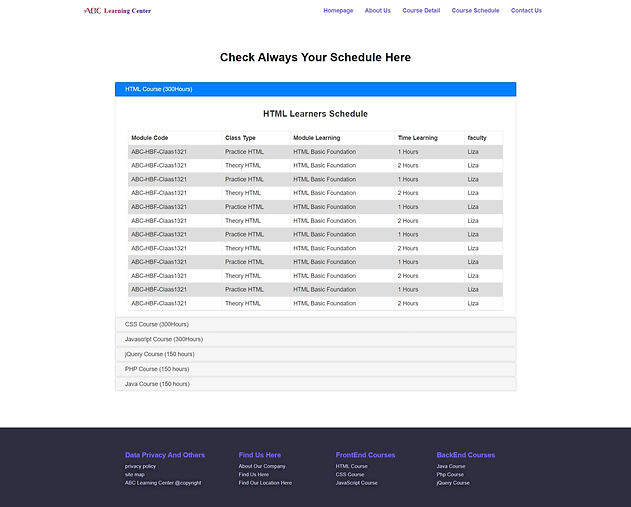Go to the Homepage nav link

point(338,10)
